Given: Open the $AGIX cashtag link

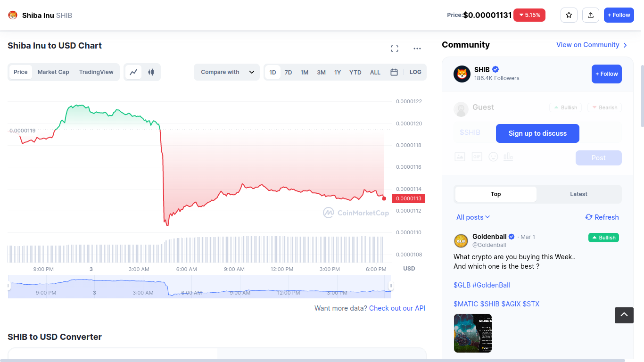Looking at the screenshot, I should (x=511, y=304).
